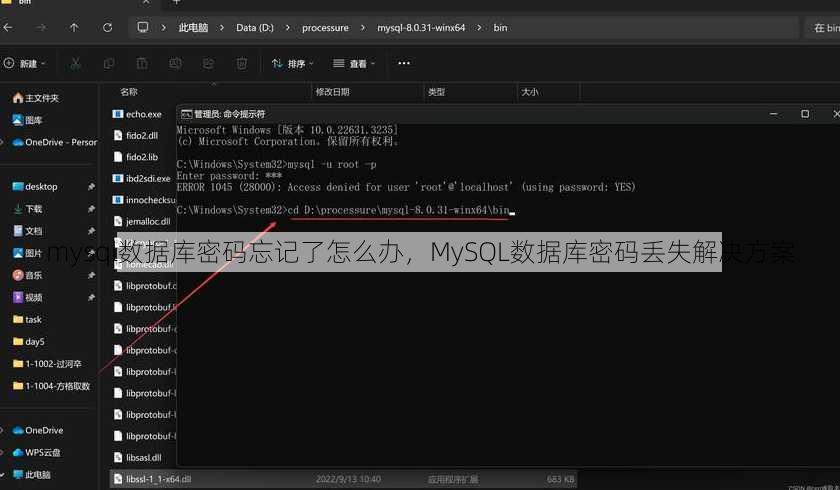Click the Rename icon in toolbar
Viewport: 840px width, 490px height.
point(175,64)
